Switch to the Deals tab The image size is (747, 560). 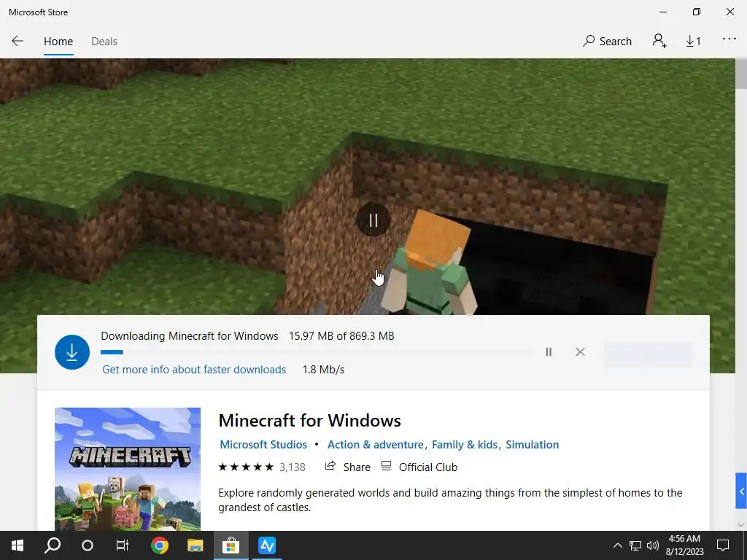[104, 42]
